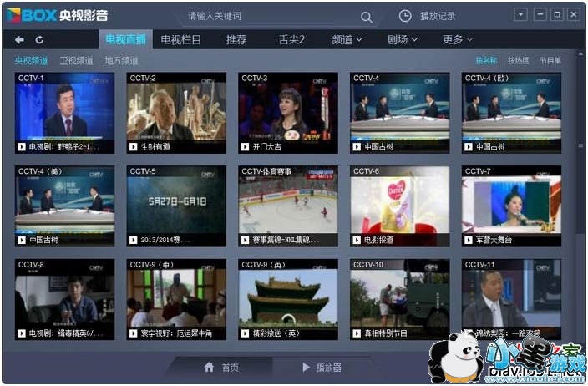Open CCTV-6 channel thumbnail
The image size is (588, 386).
pyautogui.click(x=400, y=206)
